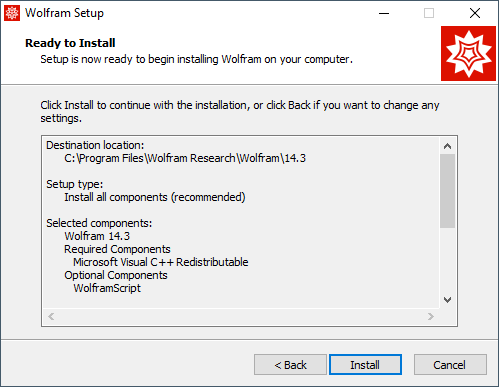
Task: Click the grayed-out maximize button
Action: point(429,13)
